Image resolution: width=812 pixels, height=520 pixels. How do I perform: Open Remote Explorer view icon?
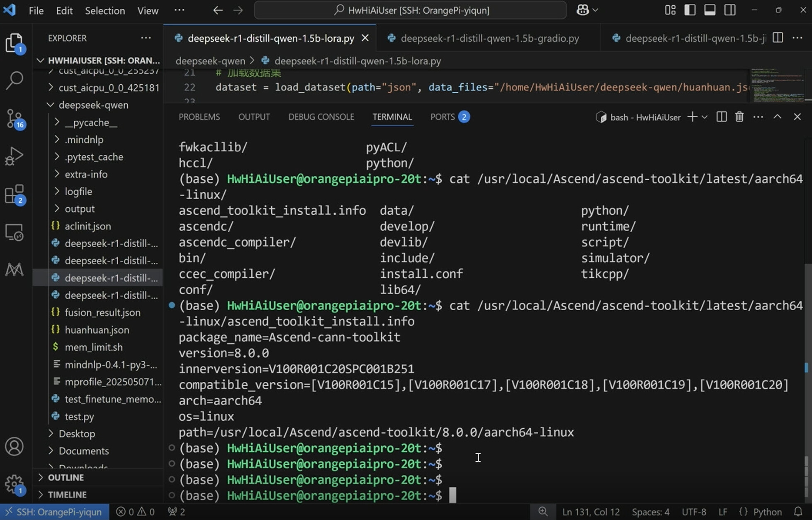pyautogui.click(x=15, y=232)
